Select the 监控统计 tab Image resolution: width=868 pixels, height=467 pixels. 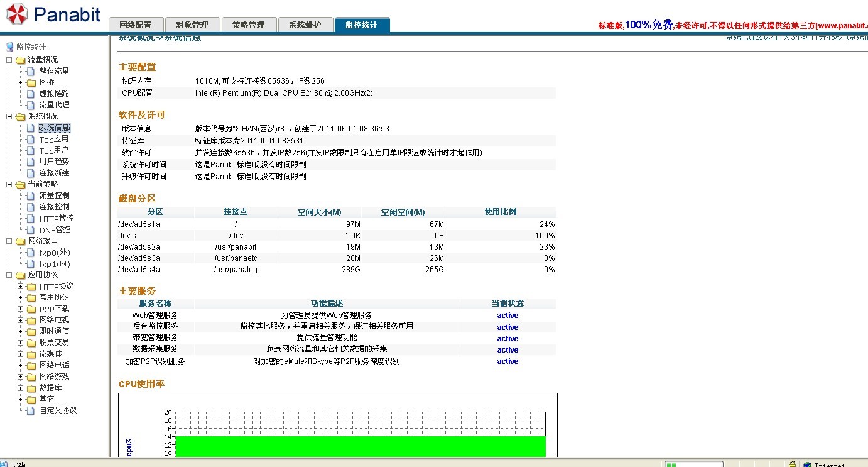(362, 25)
